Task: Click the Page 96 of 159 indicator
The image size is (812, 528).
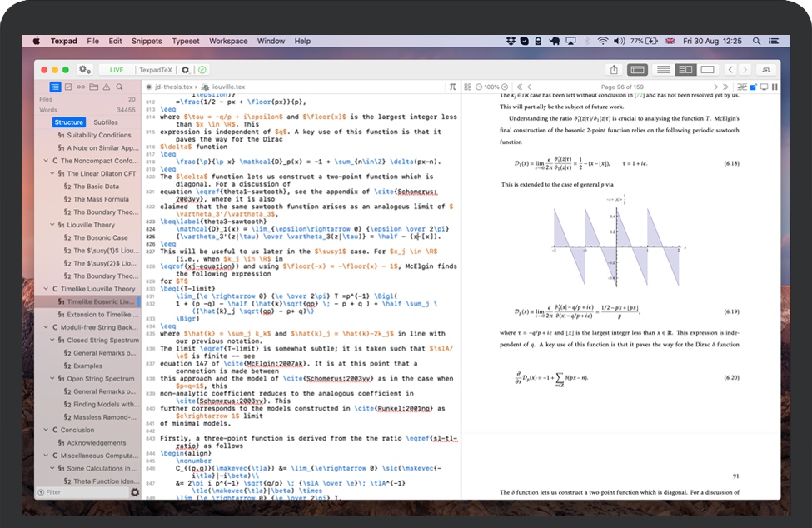Action: [x=622, y=87]
